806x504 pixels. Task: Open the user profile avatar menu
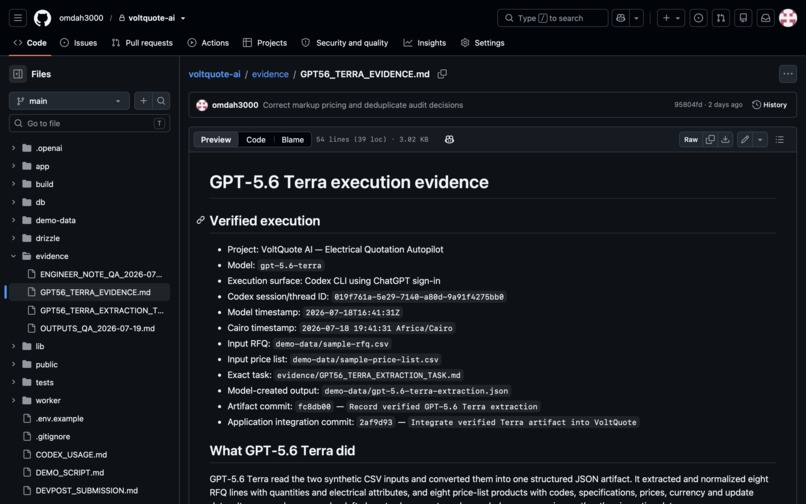coord(787,18)
